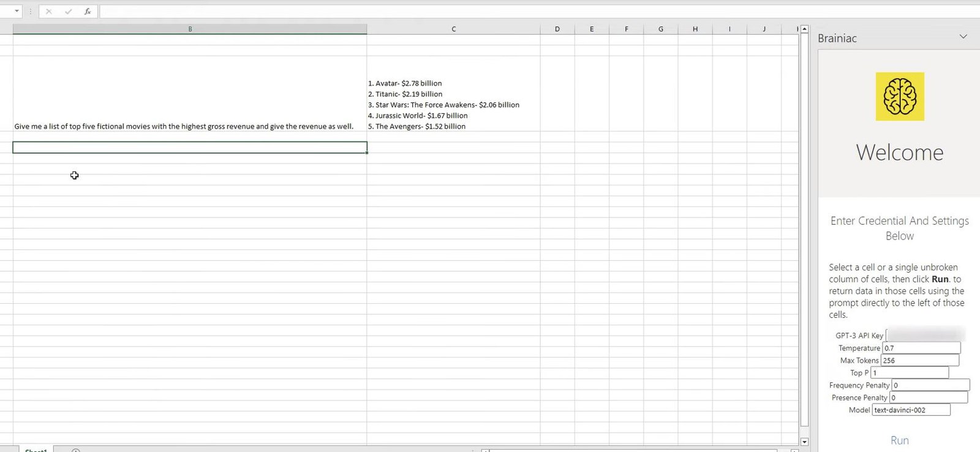Image resolution: width=980 pixels, height=452 pixels.
Task: Select column D header
Action: tap(557, 29)
